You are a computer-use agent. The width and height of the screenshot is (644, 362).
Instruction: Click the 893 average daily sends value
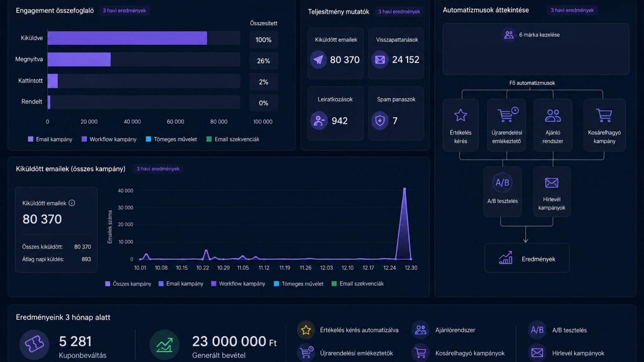click(x=86, y=259)
